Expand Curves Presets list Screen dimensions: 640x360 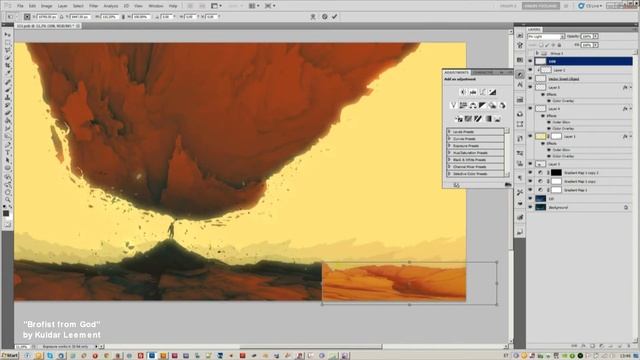tap(449, 139)
